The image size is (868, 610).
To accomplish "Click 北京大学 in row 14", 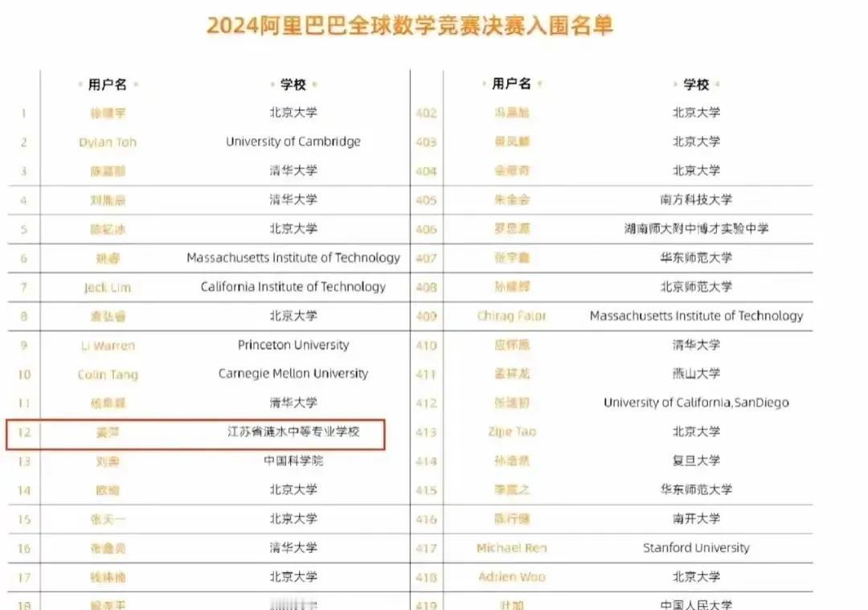I will 293,490.
